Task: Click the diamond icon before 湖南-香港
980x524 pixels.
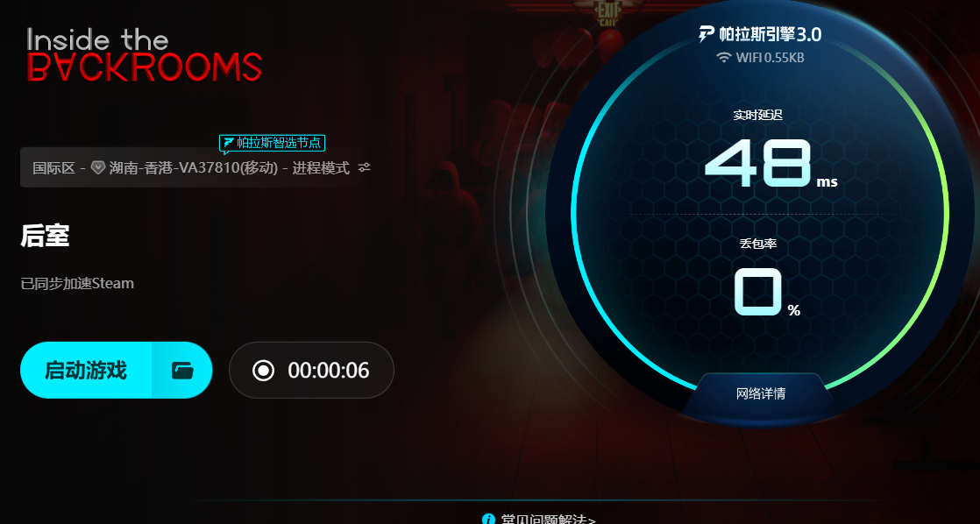Action: point(98,167)
